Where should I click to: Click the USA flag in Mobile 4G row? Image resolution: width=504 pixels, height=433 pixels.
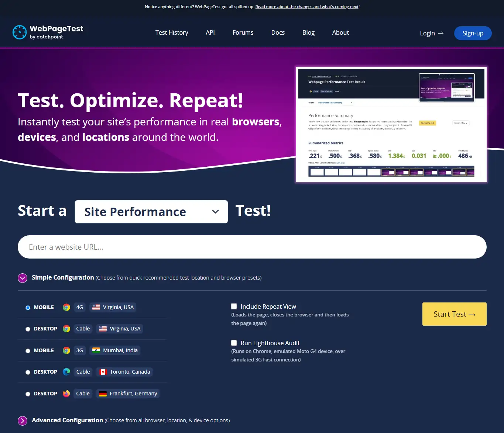[x=96, y=307]
